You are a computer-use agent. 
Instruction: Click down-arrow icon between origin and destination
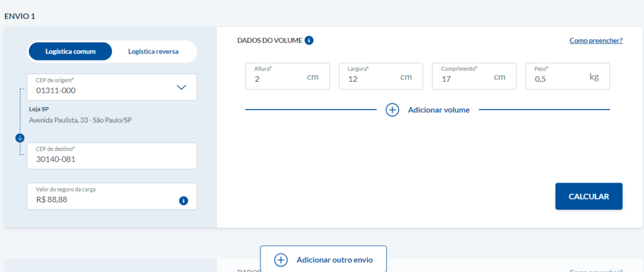click(x=20, y=138)
